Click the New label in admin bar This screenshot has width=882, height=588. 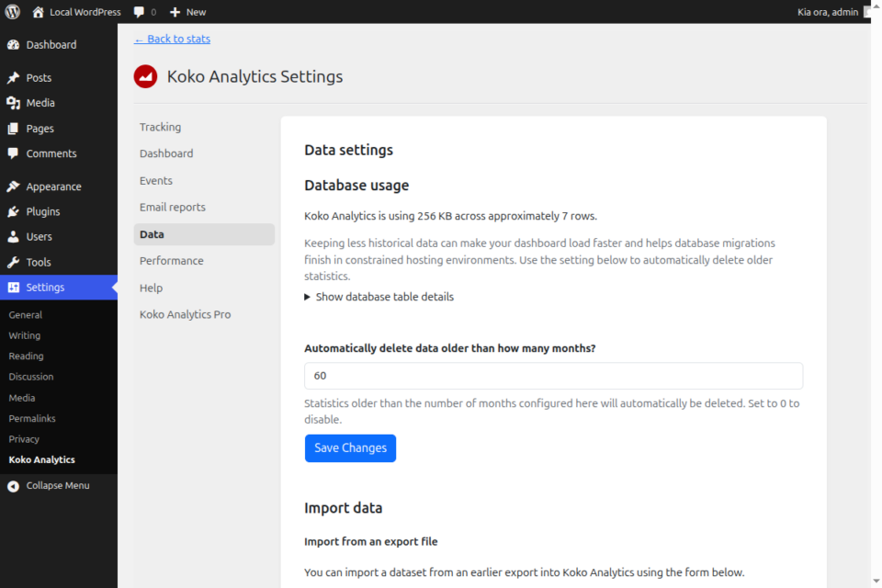pyautogui.click(x=197, y=12)
